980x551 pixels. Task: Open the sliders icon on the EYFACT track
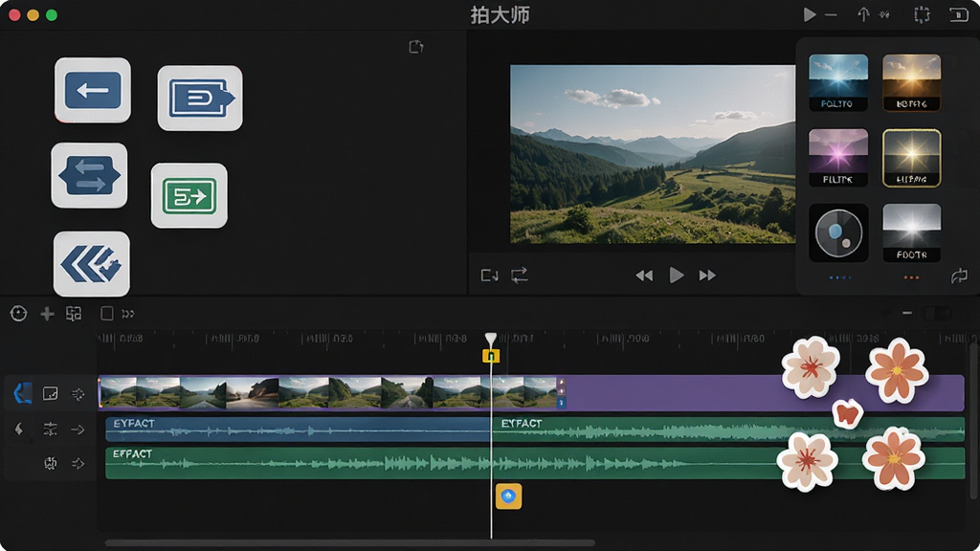click(50, 430)
